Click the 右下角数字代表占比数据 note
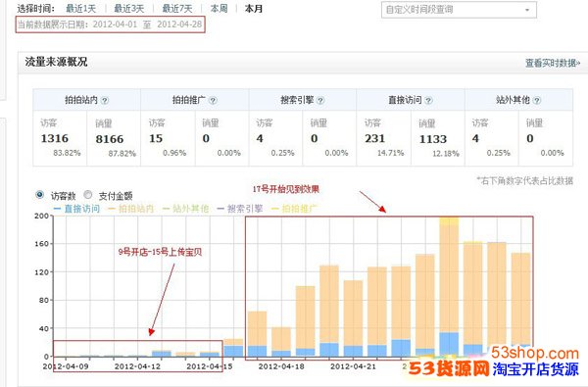Screen dimensions: 588x387 tap(525, 180)
